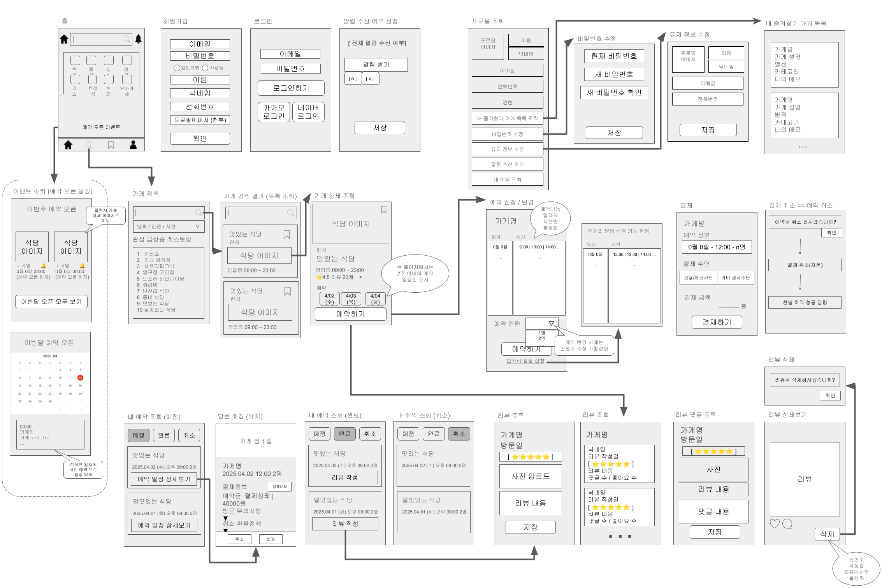
Task: Tap the magnifier icon in home bottom navigation
Action: [89, 145]
